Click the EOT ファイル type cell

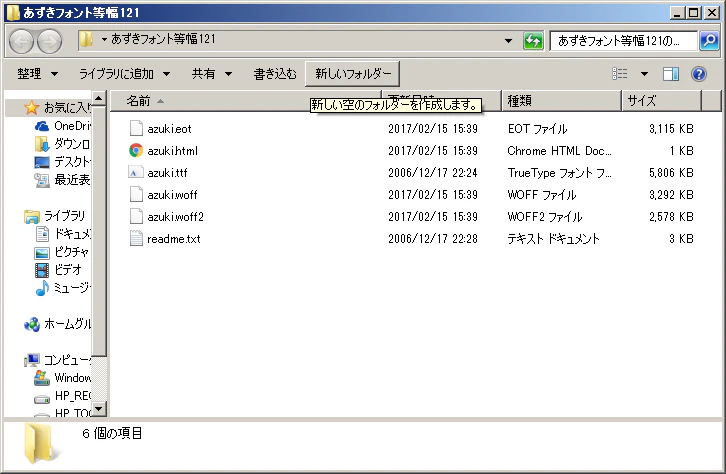click(x=537, y=129)
